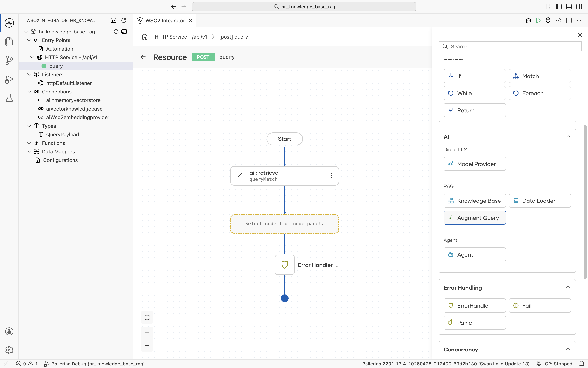The width and height of the screenshot is (588, 368).
Task: Open the aiVectorknowledgebase connection
Action: point(76,109)
